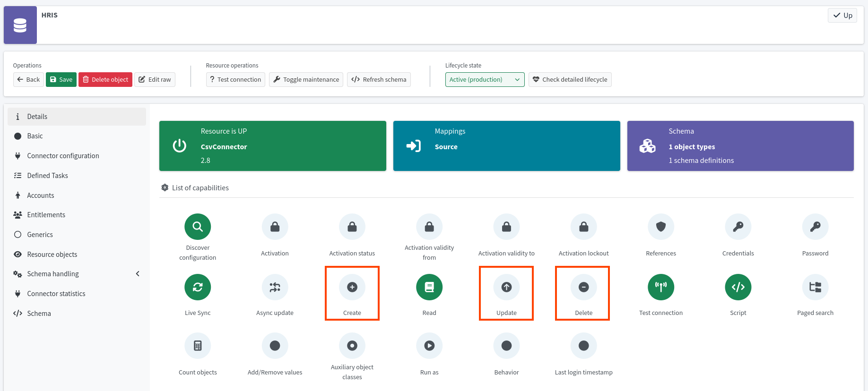
Task: Open the Lifecycle state dropdown
Action: pyautogui.click(x=485, y=79)
